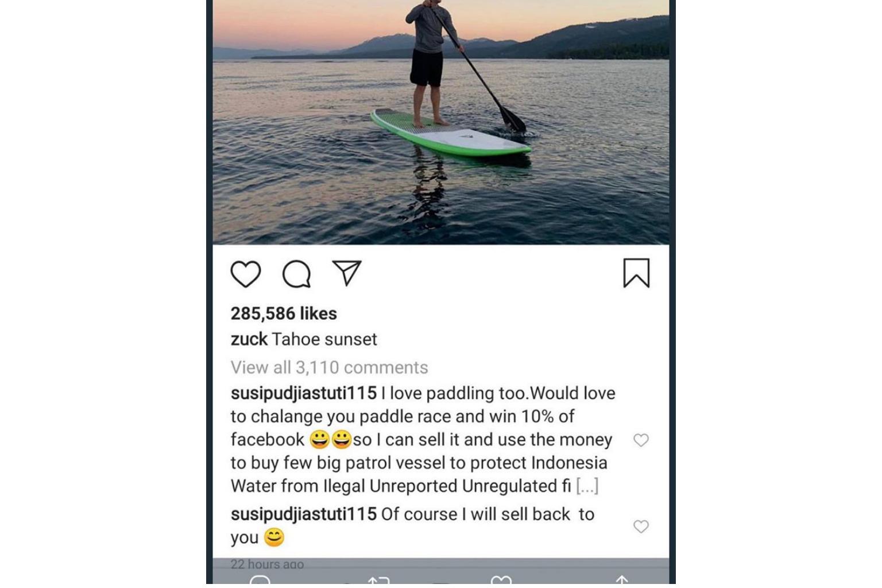Image resolution: width=882 pixels, height=588 pixels.
Task: Tap retweet icon in the bottom bar
Action: (x=379, y=581)
